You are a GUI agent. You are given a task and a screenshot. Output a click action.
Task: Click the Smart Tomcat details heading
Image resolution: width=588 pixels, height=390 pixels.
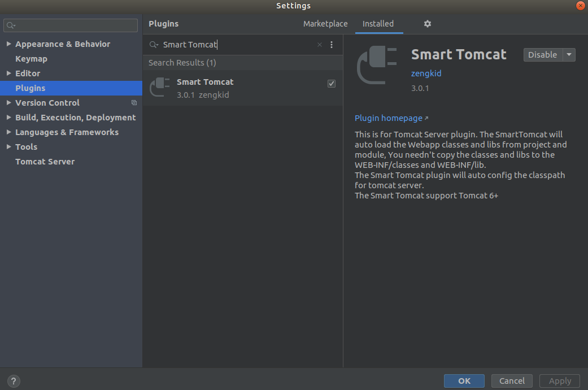[x=459, y=54]
